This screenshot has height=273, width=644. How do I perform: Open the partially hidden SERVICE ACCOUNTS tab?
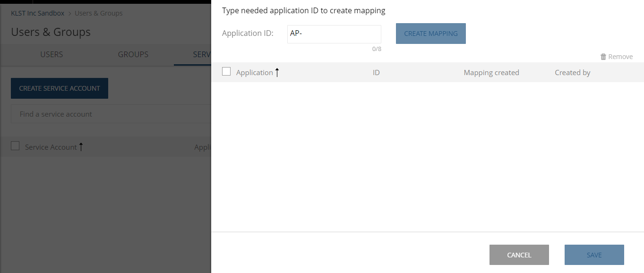point(193,54)
